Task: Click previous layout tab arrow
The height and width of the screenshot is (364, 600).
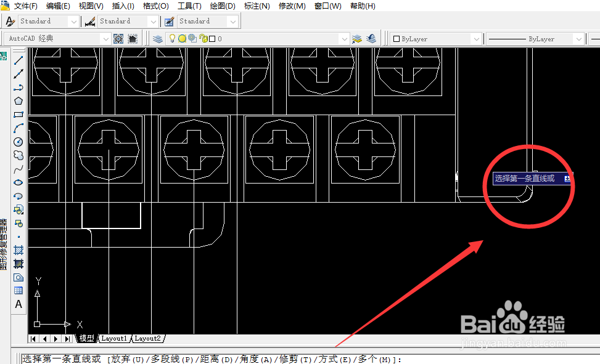Action: coord(45,339)
